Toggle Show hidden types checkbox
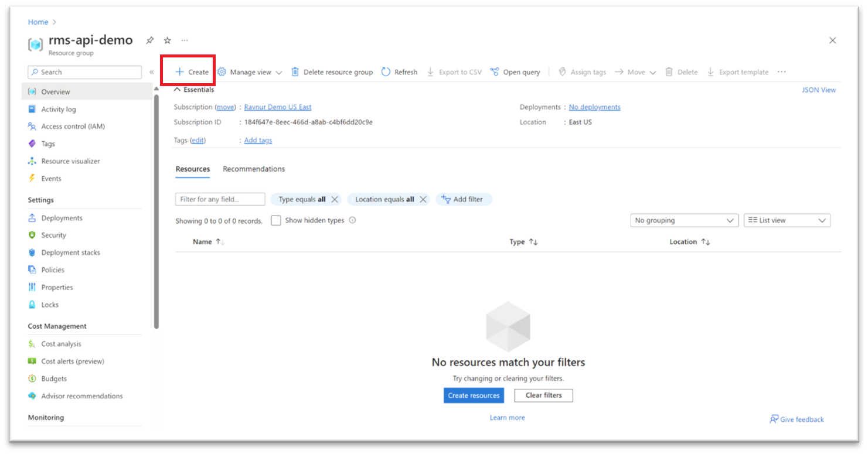The width and height of the screenshot is (868, 454). [x=276, y=221]
